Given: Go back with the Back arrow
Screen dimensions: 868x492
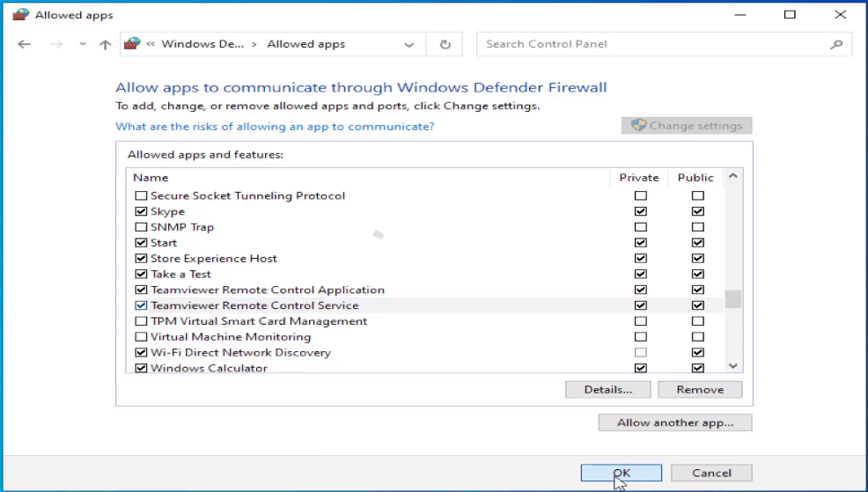Looking at the screenshot, I should (x=24, y=44).
